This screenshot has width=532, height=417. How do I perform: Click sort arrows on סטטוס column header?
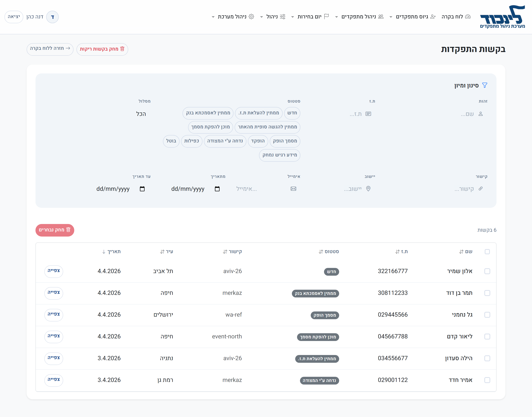coord(321,252)
